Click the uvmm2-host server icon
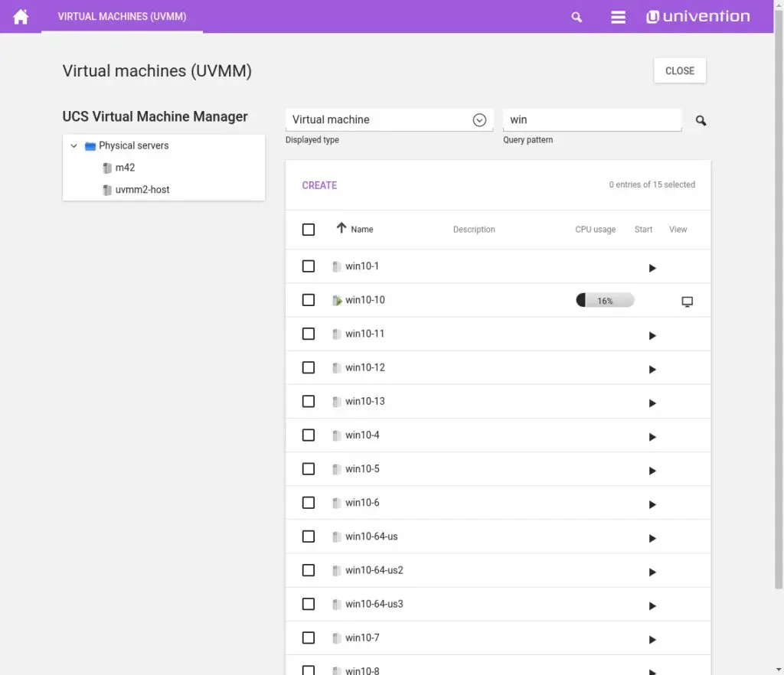784x675 pixels. tap(107, 190)
